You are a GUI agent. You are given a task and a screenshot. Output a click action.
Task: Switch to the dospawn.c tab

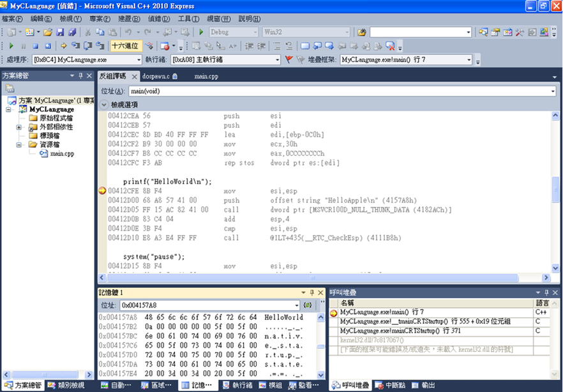coord(160,76)
